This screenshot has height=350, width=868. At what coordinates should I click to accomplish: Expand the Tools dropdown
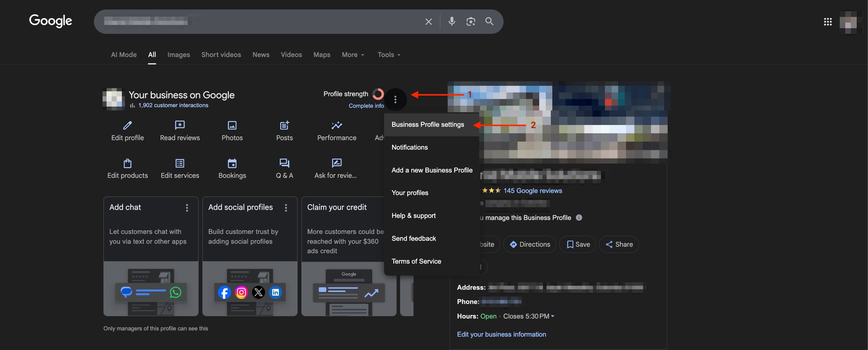click(x=389, y=55)
